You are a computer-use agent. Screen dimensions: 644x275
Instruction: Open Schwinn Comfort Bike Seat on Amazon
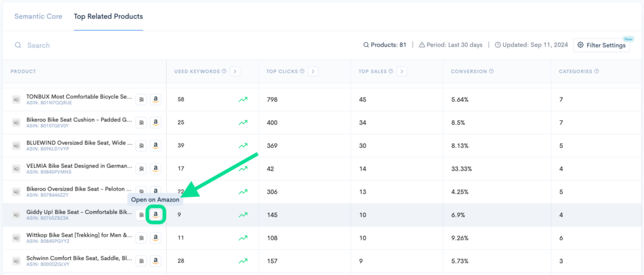tap(155, 260)
